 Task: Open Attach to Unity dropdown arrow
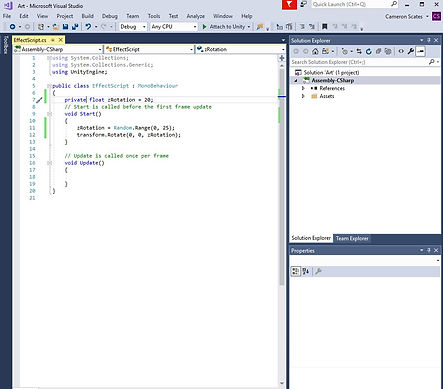pos(249,27)
